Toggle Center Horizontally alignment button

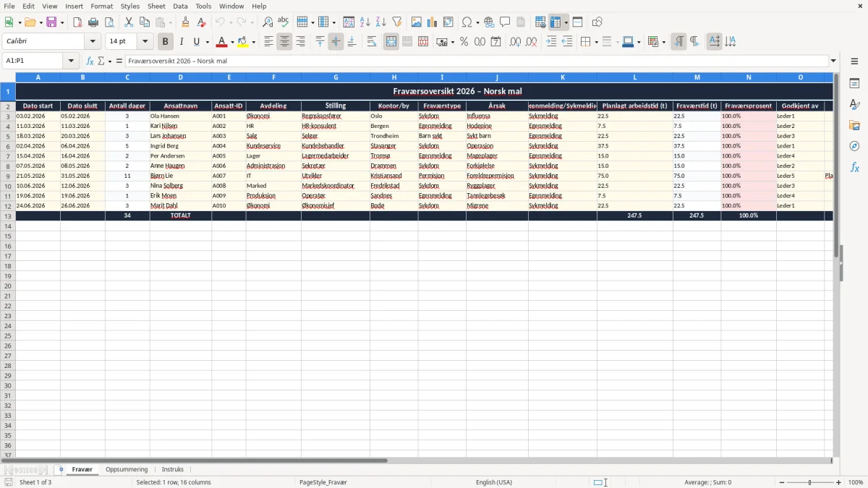click(284, 42)
